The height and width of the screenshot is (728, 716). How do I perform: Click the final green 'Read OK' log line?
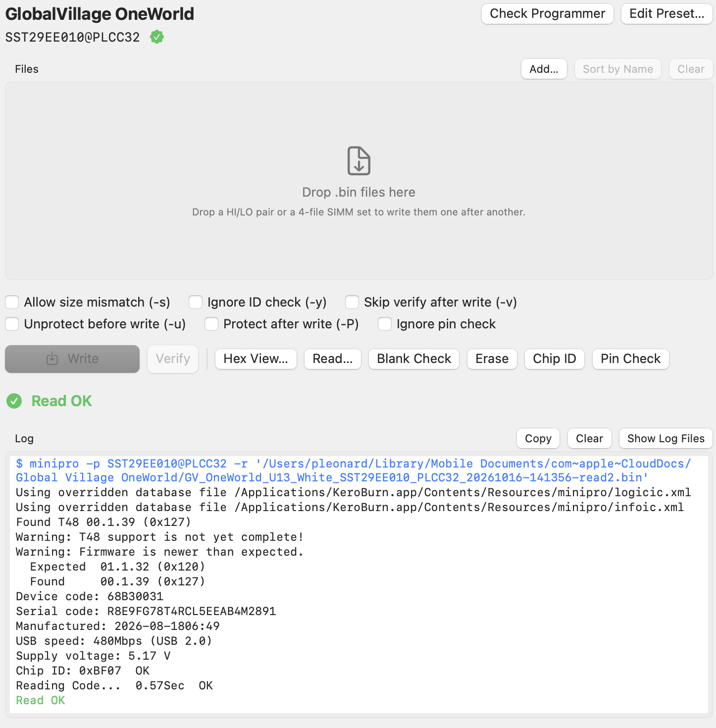[x=41, y=700]
